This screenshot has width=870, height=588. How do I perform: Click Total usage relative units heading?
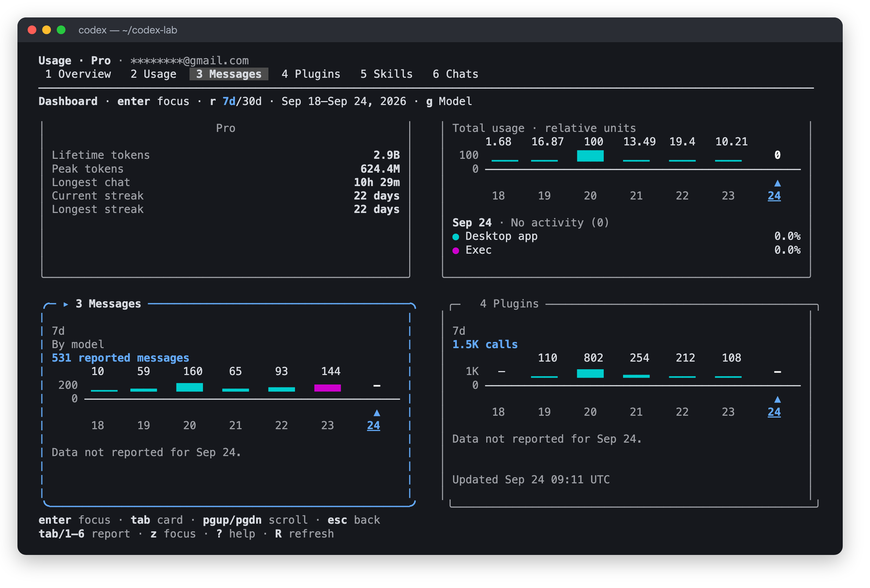pyautogui.click(x=544, y=128)
